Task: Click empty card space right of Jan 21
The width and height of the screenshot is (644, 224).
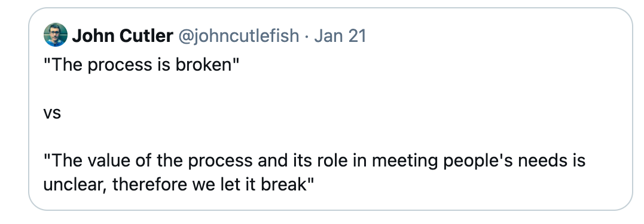Action: [493, 36]
